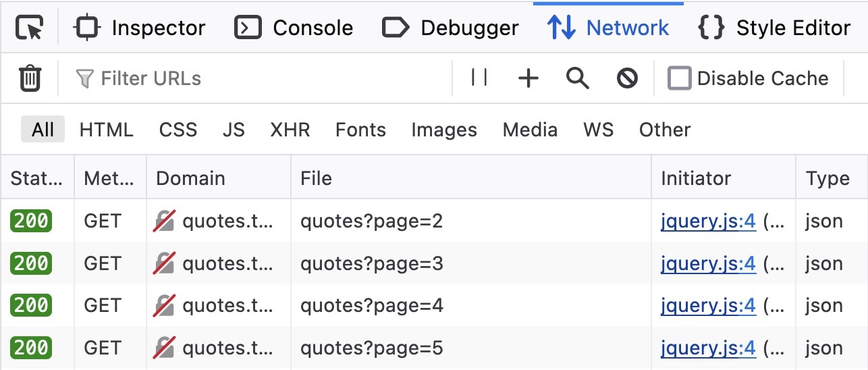Filter requests by CSS

[178, 130]
